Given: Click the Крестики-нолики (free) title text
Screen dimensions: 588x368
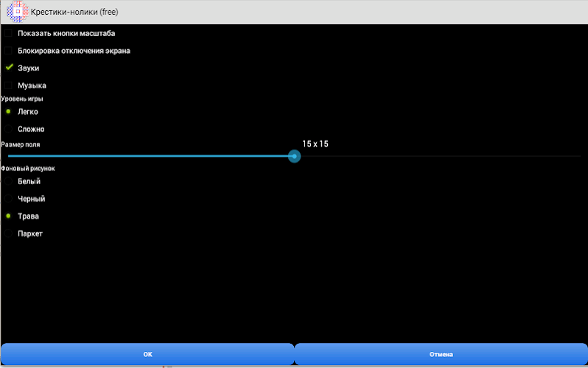Looking at the screenshot, I should click(x=74, y=12).
